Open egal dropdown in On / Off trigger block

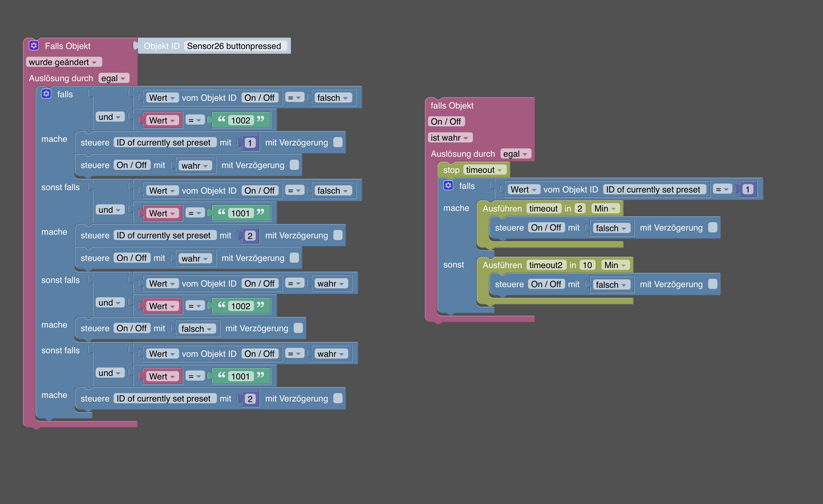pyautogui.click(x=515, y=154)
